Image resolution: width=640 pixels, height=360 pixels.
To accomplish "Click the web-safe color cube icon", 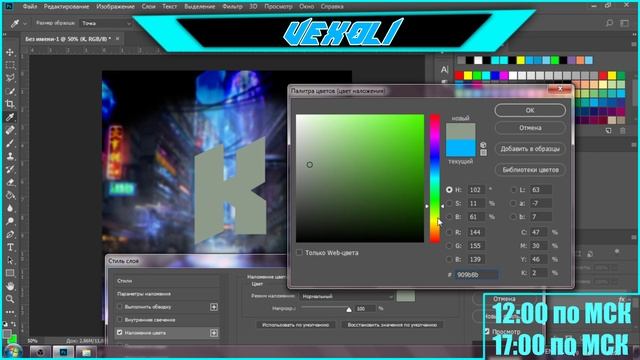I will point(483,145).
